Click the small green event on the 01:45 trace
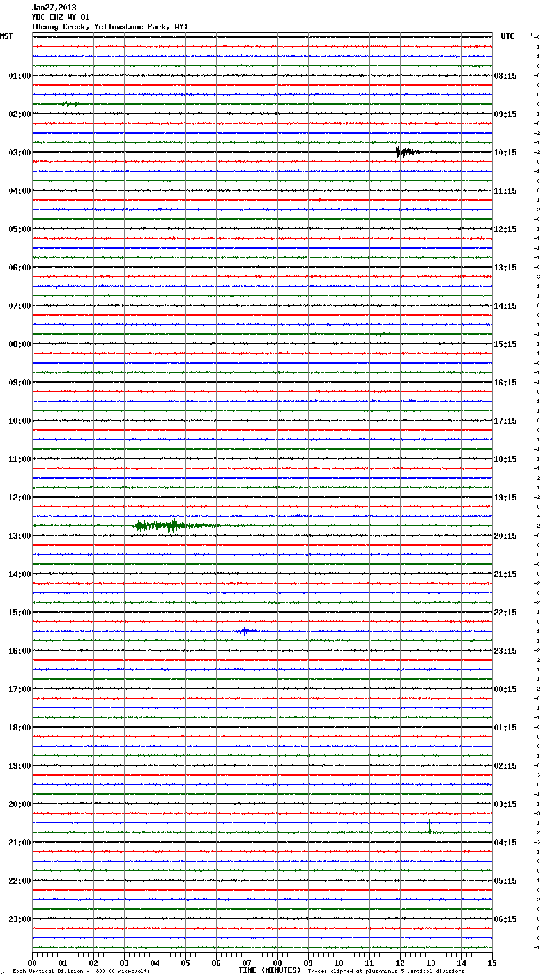 pos(71,103)
